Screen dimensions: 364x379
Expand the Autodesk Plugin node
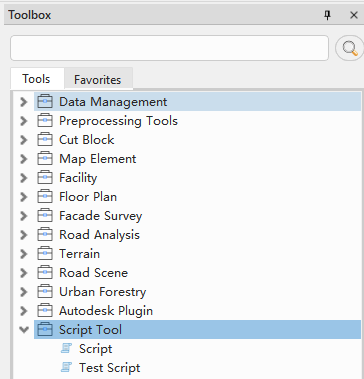tap(24, 311)
